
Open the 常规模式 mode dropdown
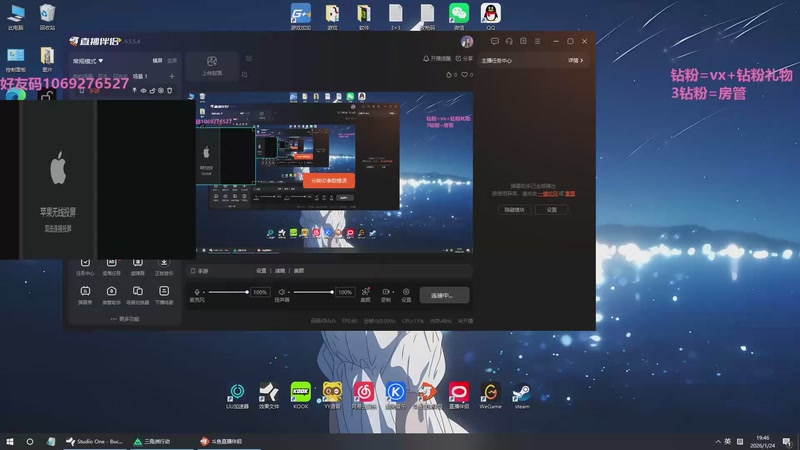(88, 61)
